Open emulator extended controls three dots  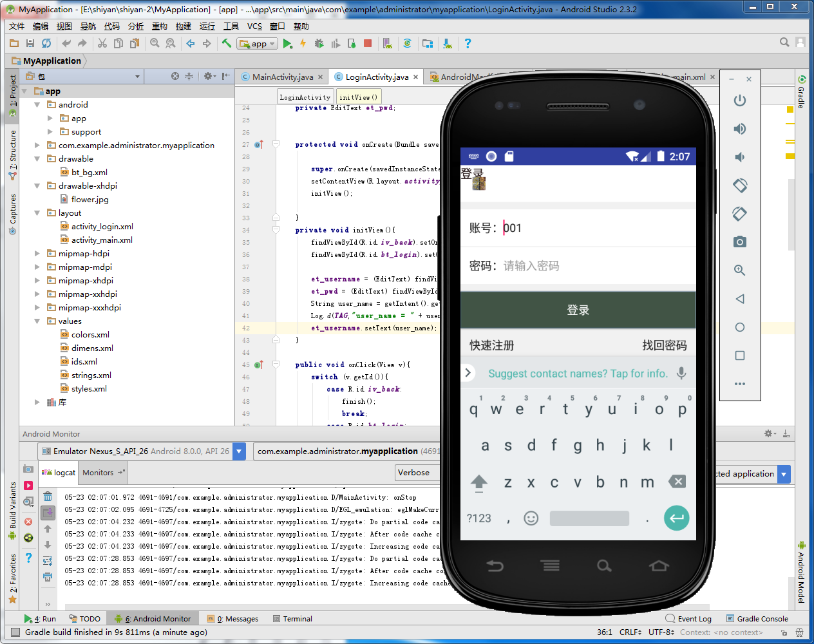click(x=740, y=384)
